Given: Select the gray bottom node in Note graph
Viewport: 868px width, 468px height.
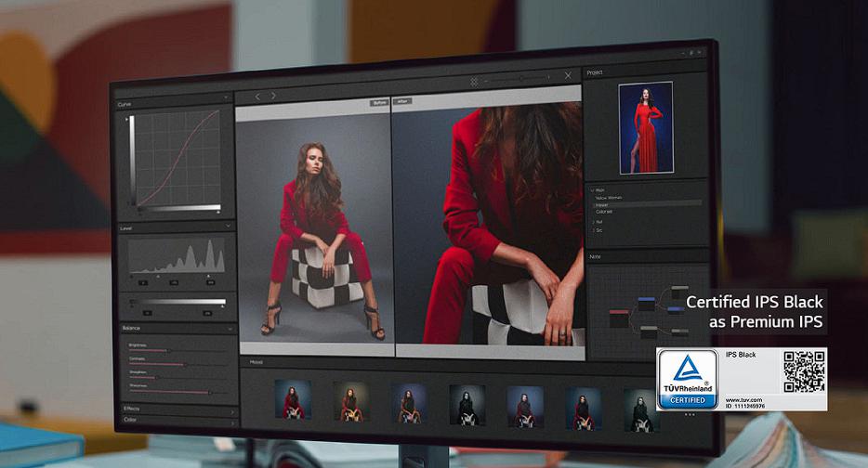Looking at the screenshot, I should pos(649,331).
